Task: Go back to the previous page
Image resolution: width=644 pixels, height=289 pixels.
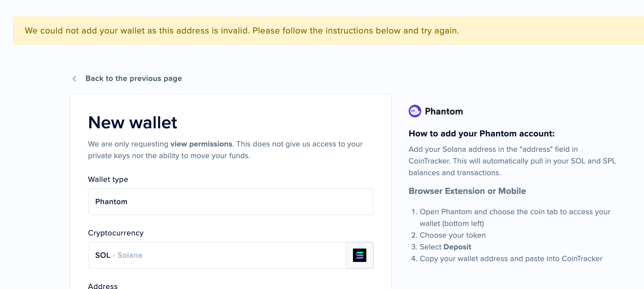Action: [134, 79]
